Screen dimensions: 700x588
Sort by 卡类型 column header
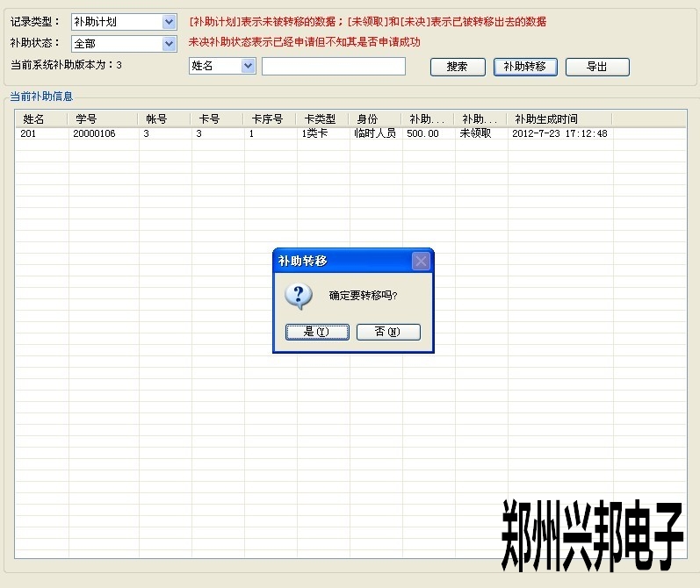323,119
